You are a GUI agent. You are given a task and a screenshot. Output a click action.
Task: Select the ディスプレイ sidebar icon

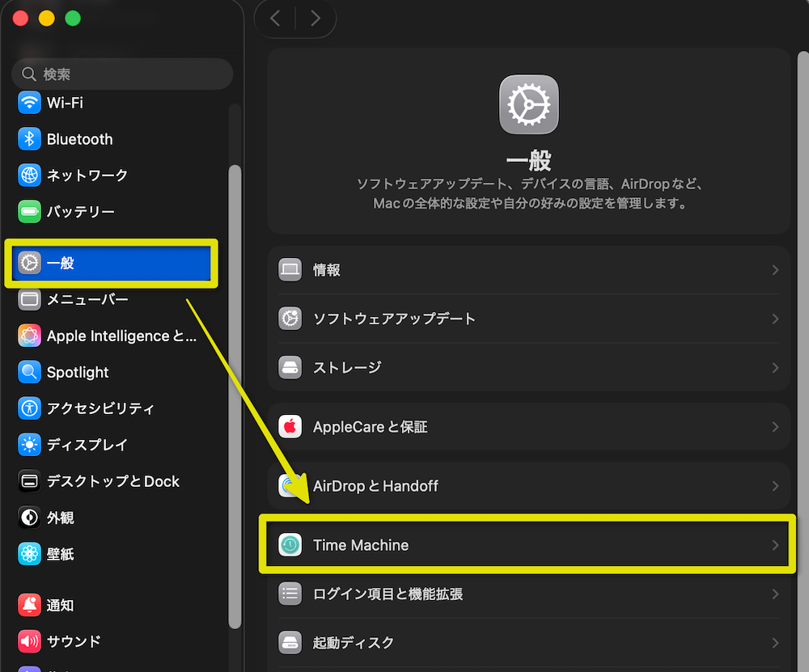coord(30,445)
